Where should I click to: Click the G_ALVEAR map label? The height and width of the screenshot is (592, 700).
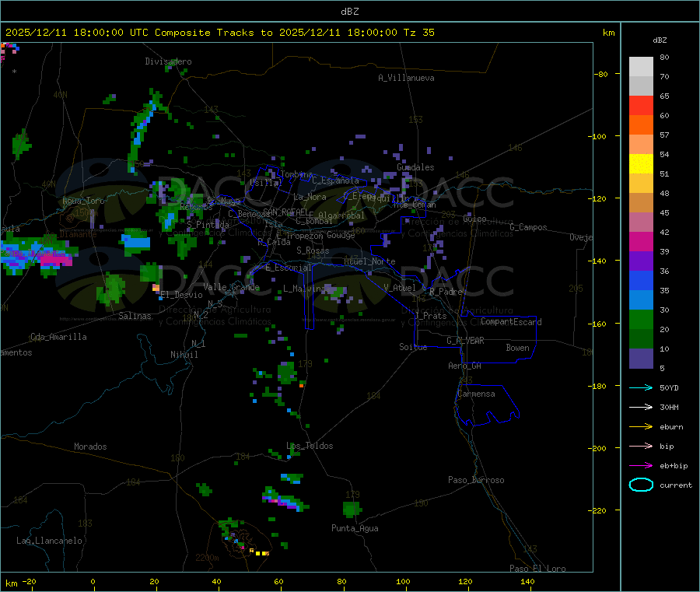(x=465, y=341)
